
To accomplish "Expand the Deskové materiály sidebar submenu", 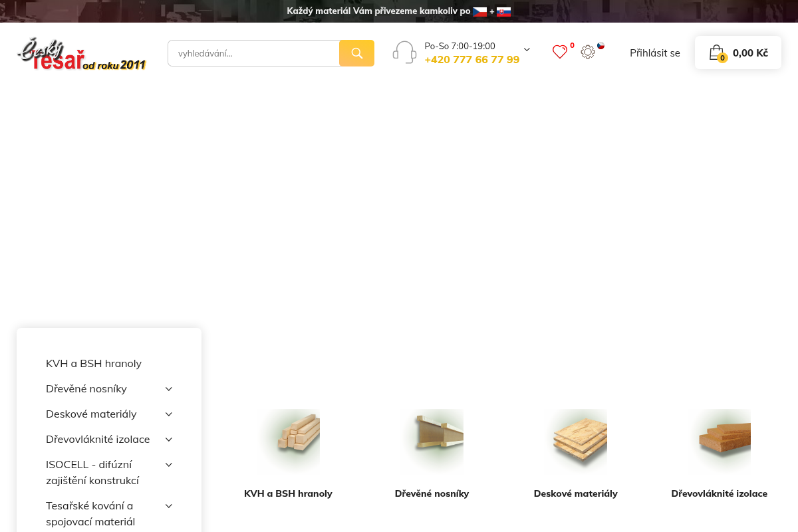I will coord(169,414).
